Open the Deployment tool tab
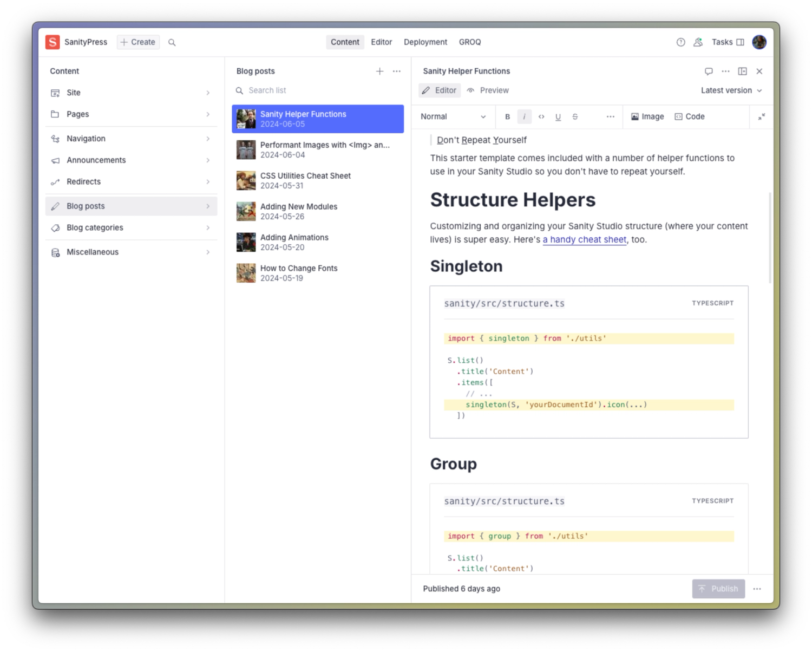This screenshot has height=652, width=812. click(425, 42)
